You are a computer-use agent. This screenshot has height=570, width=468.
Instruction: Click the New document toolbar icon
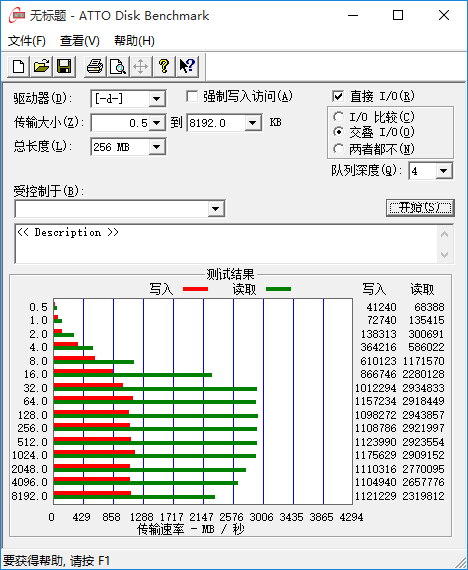[x=19, y=67]
